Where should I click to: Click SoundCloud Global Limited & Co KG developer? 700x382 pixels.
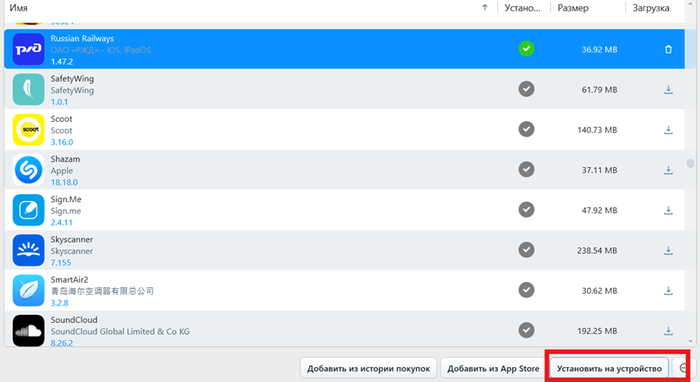[120, 331]
